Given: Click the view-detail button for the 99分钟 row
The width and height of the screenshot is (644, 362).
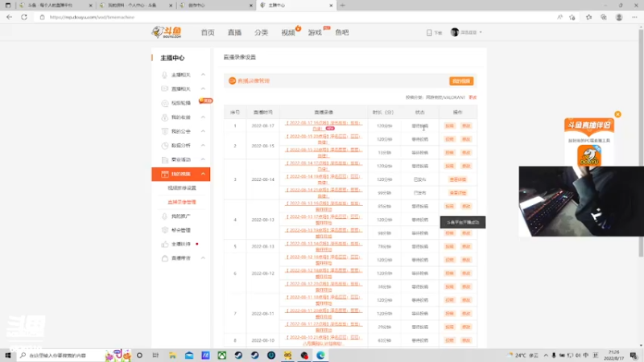Looking at the screenshot, I should (x=457, y=193).
